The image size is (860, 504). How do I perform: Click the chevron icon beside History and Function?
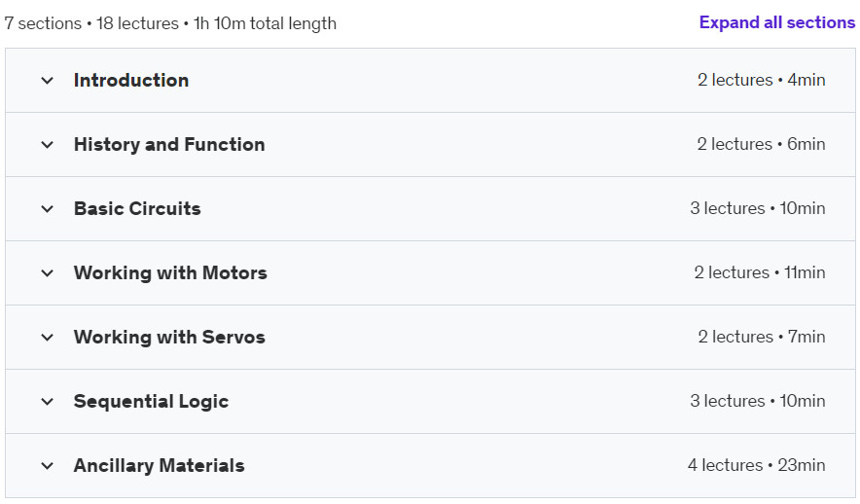(47, 145)
